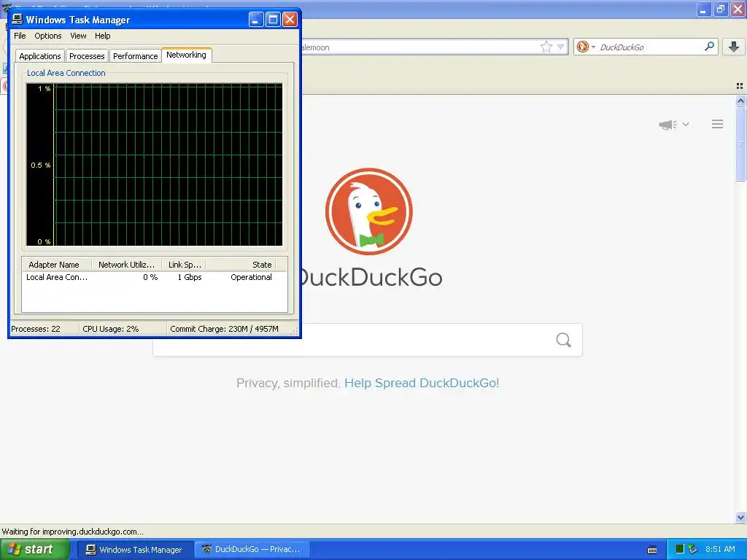
Task: Click the DuckDuckGo page search magnifier button
Action: tap(564, 340)
